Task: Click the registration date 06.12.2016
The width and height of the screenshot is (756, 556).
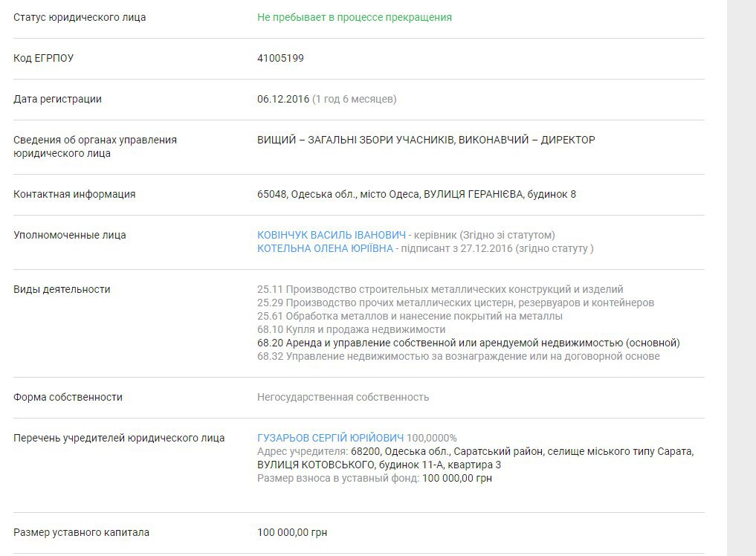Action: (282, 99)
